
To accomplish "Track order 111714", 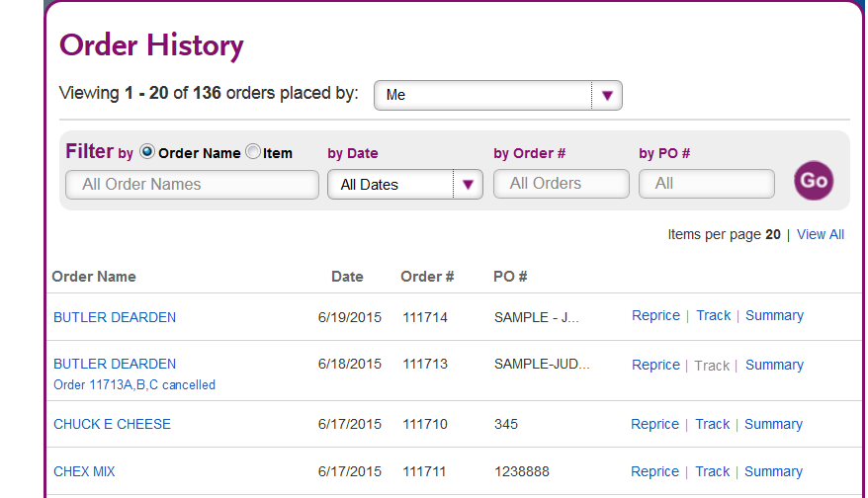I will 713,315.
